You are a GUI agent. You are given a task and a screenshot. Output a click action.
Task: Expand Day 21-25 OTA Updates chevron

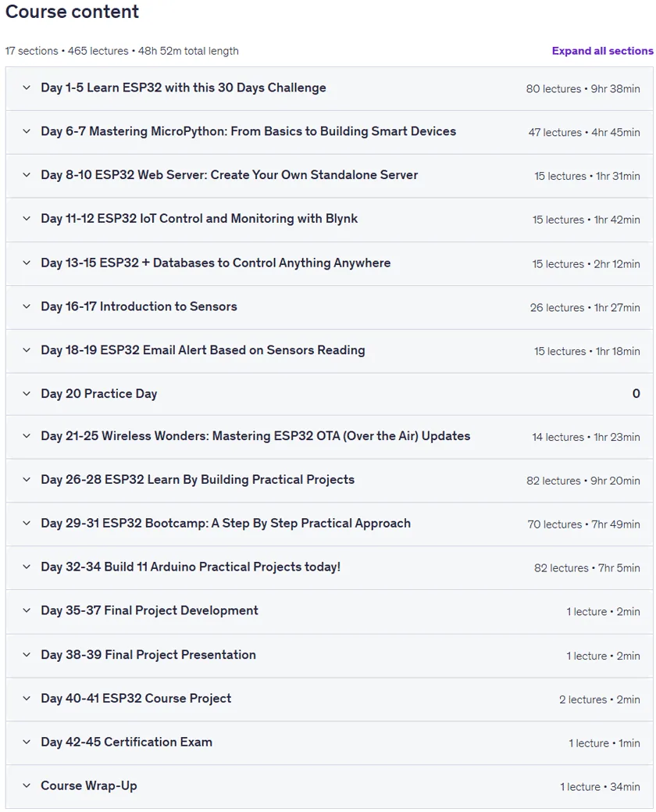pyautogui.click(x=27, y=436)
